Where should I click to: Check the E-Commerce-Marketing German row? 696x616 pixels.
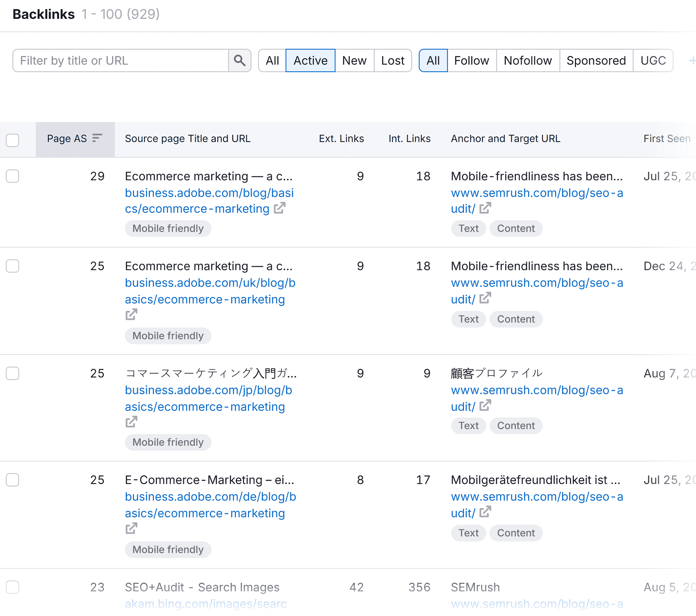pyautogui.click(x=13, y=480)
